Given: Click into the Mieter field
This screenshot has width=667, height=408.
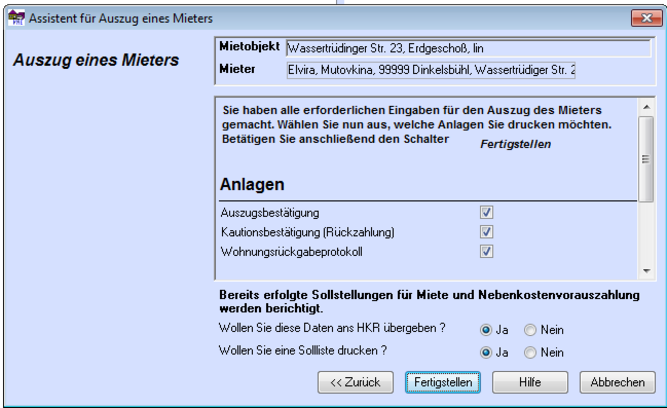Looking at the screenshot, I should pos(430,70).
